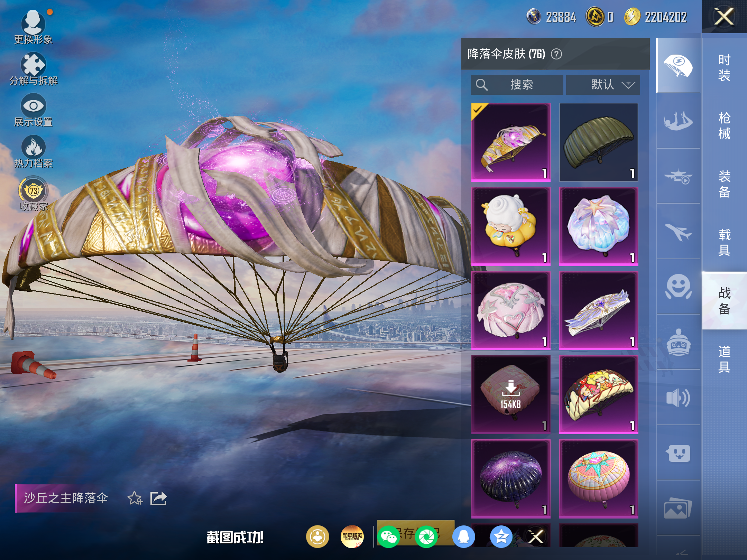This screenshot has width=747, height=560.
Task: Select the speaker sound category icon
Action: pyautogui.click(x=678, y=398)
